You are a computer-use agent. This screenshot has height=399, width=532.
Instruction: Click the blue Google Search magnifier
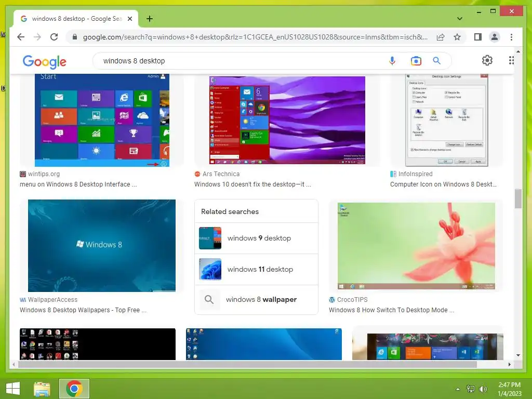436,61
